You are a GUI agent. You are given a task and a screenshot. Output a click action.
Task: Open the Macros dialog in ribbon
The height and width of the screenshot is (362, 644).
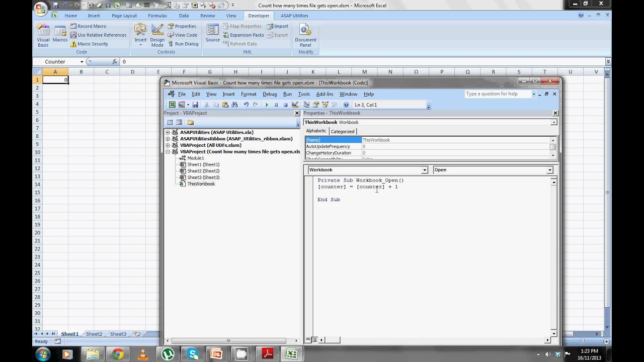[x=60, y=33]
